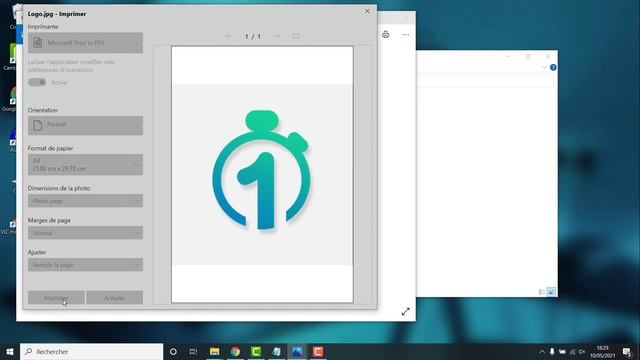Click the logo print preview page
Viewport: 640px width, 360px height.
[262, 174]
